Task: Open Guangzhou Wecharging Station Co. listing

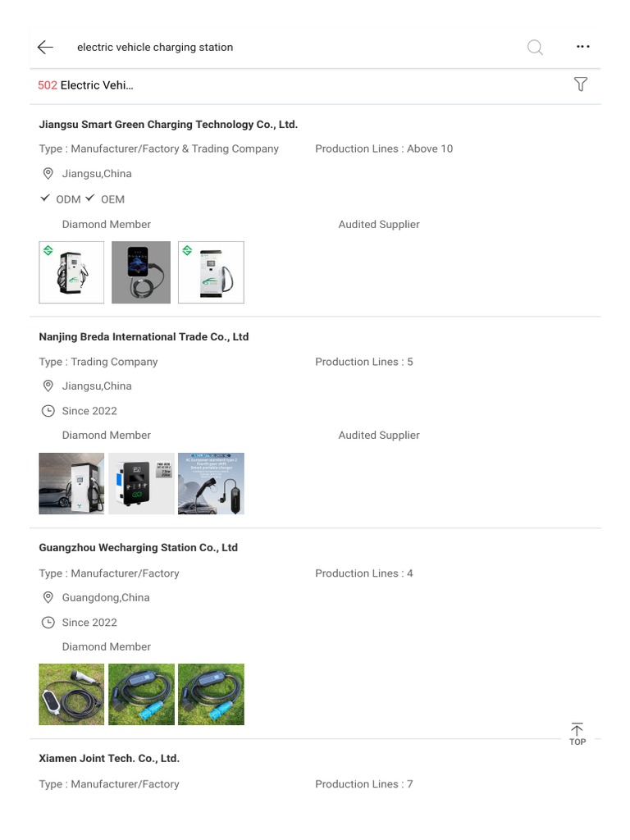Action: [138, 547]
